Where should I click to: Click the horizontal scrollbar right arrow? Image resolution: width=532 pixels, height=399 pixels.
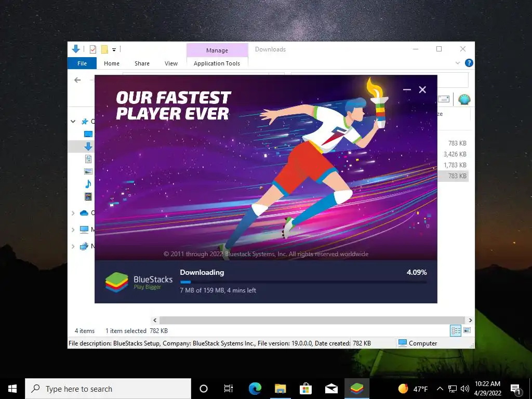click(x=470, y=320)
